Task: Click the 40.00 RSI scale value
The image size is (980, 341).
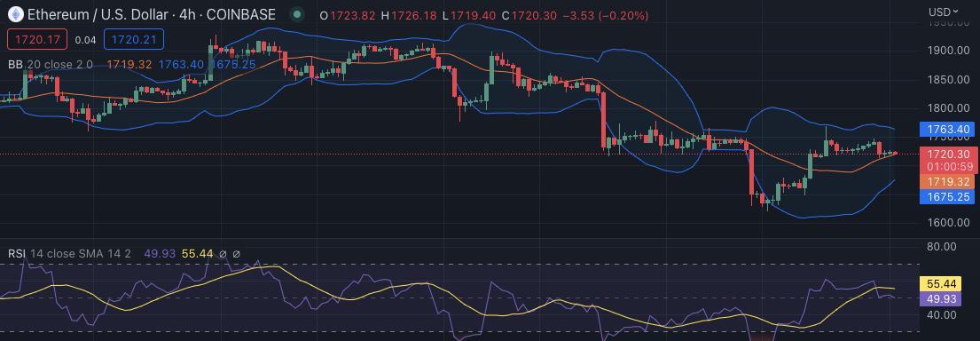Action: 943,314
